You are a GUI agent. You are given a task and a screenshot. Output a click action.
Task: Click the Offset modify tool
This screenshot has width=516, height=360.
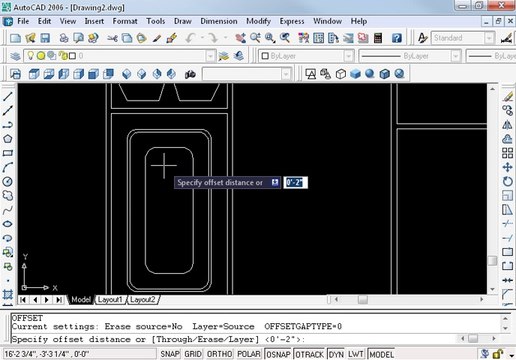pos(507,139)
